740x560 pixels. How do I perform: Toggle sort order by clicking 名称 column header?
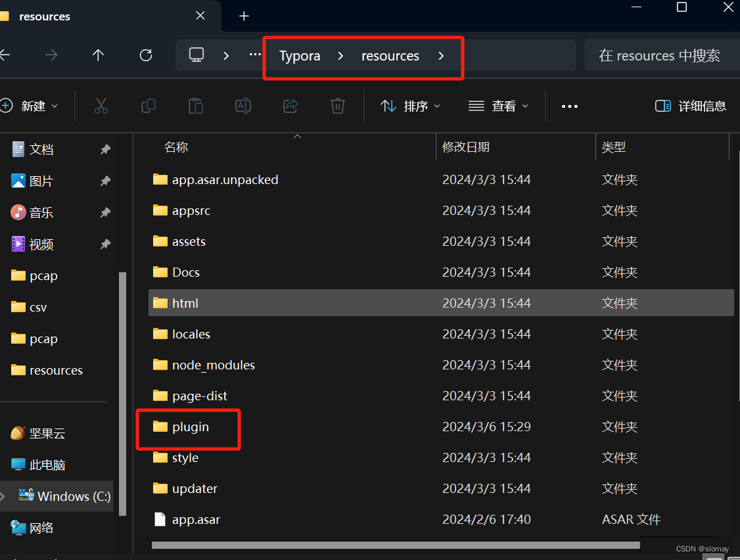tap(175, 147)
